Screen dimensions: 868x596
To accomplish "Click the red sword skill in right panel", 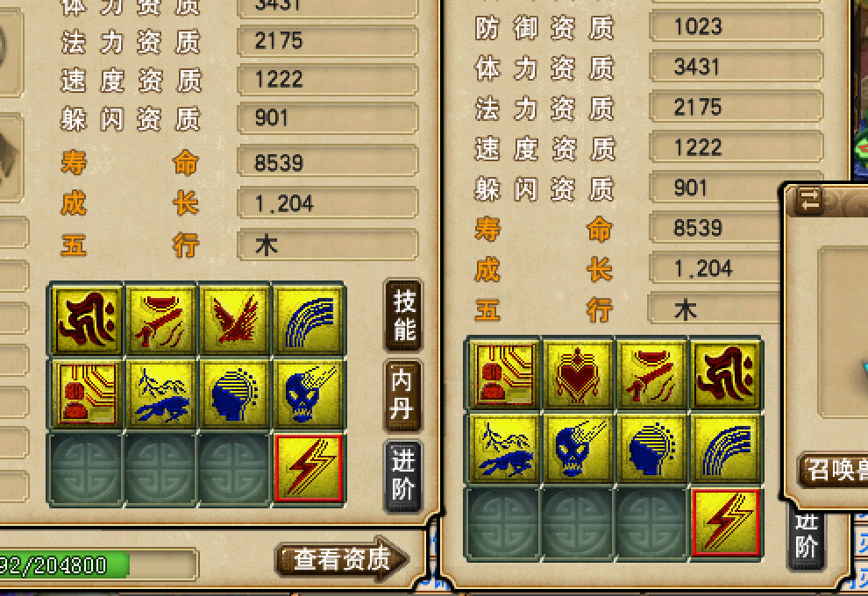I will tap(651, 374).
